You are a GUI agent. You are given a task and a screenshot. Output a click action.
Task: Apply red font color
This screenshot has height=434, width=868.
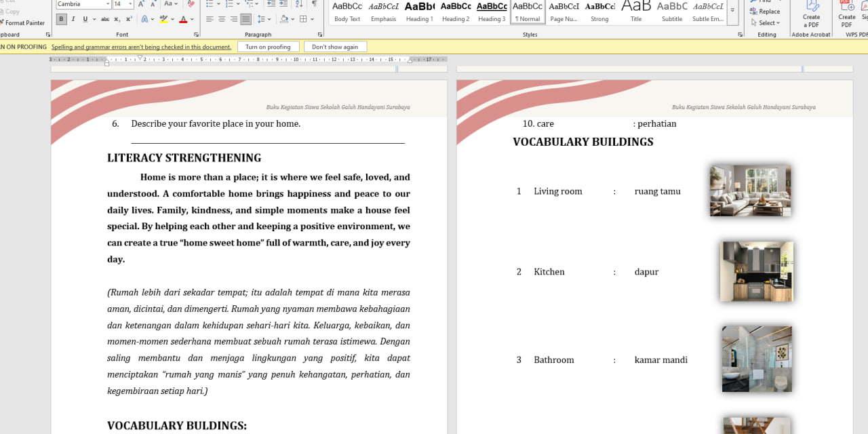tap(183, 19)
